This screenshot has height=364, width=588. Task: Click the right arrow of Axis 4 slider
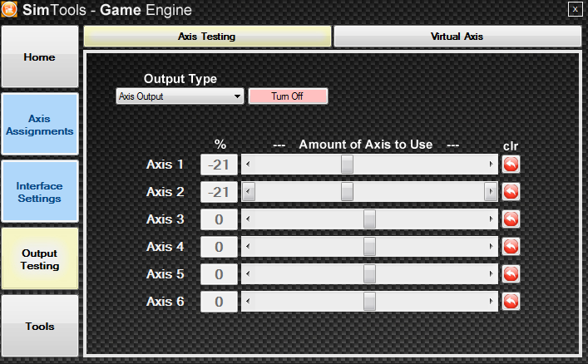point(491,246)
